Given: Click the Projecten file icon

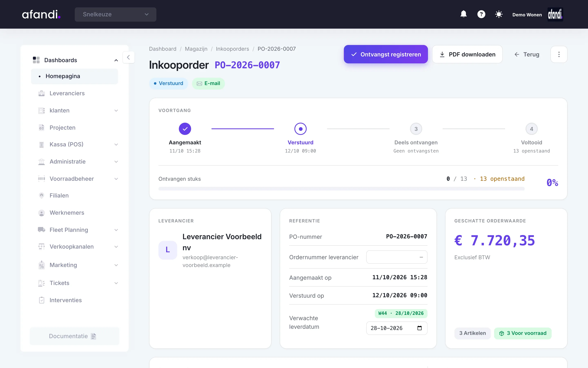Looking at the screenshot, I should [x=42, y=128].
